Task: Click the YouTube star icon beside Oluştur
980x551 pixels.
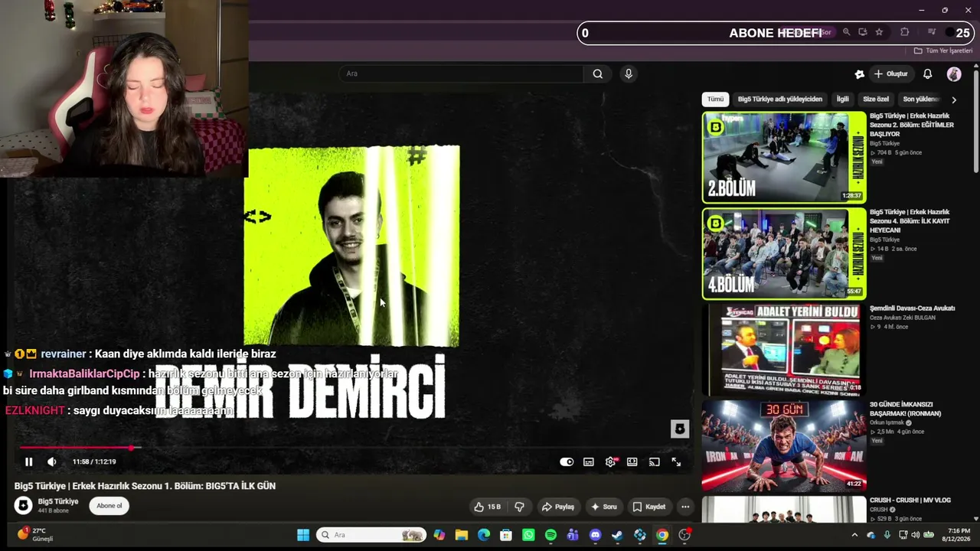Action: (859, 74)
